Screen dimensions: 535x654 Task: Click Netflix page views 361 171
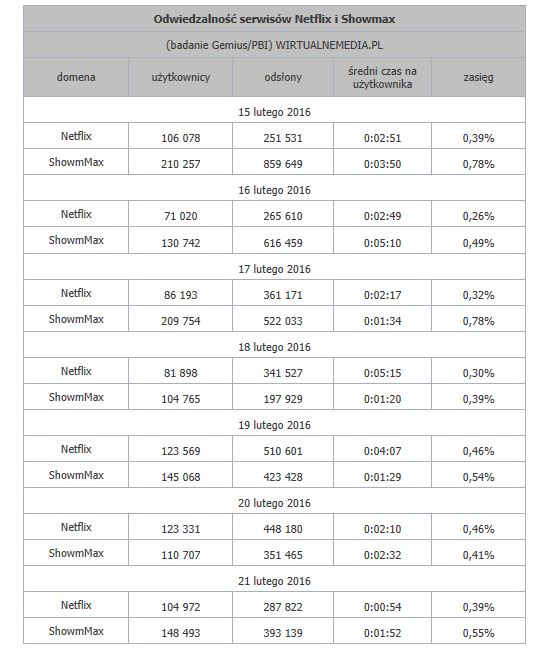tap(283, 295)
